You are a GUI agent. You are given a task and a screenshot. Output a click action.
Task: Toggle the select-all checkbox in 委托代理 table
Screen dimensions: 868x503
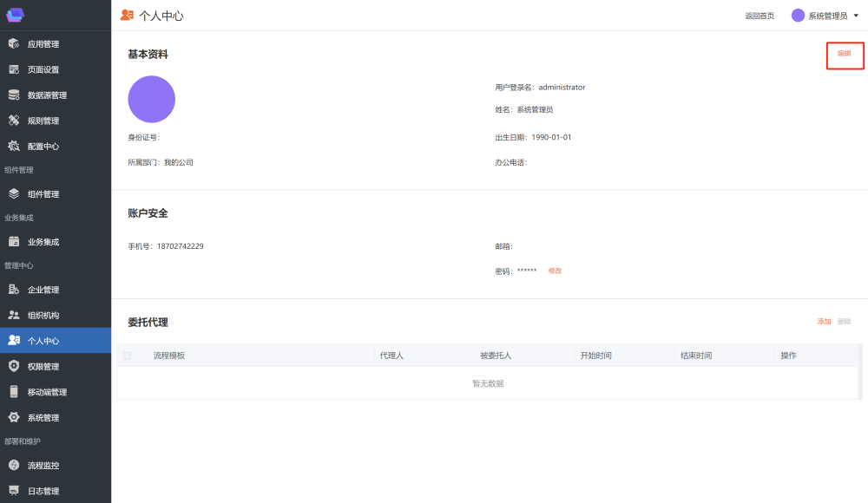[127, 356]
